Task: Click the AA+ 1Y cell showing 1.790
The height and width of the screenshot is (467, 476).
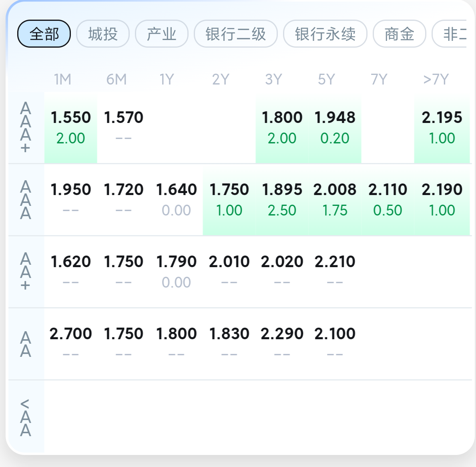Action: [177, 272]
